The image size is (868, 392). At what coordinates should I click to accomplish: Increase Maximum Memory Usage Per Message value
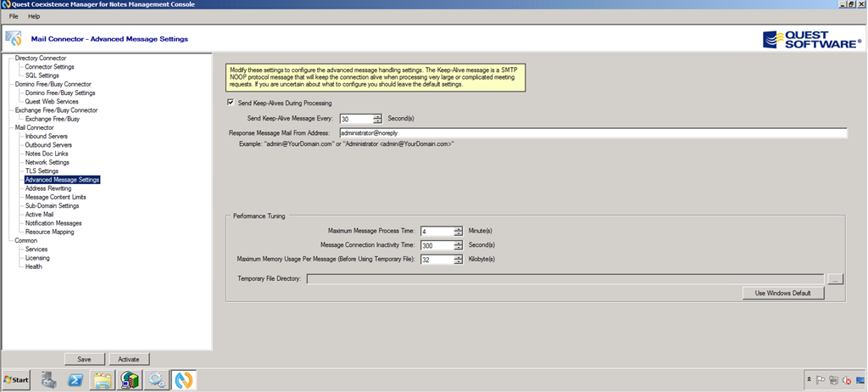click(x=459, y=257)
